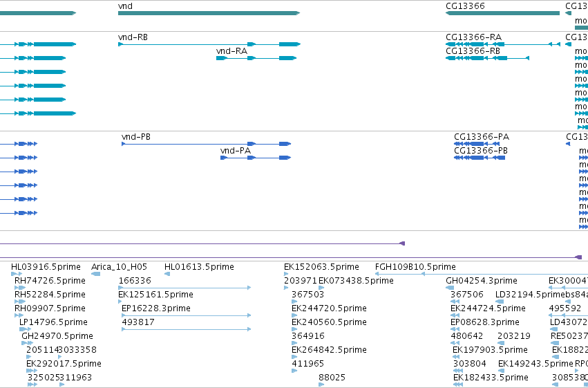Click the RH74726.5prime label
Viewport: 588px width, 388px height.
click(50, 281)
